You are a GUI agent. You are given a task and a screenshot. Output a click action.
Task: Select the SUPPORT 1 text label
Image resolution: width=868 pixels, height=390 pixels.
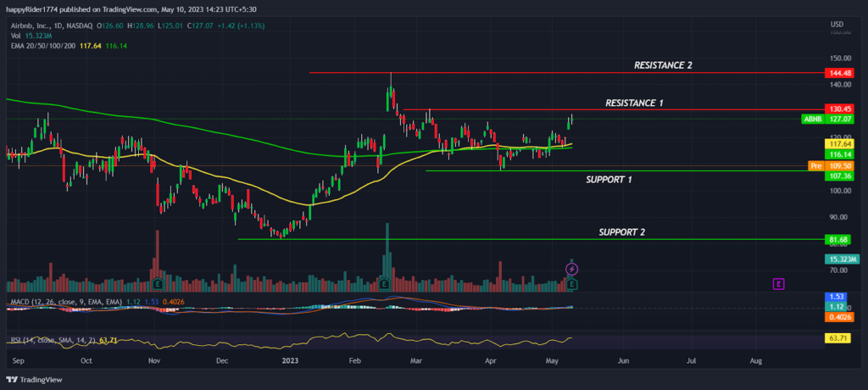pyautogui.click(x=609, y=180)
